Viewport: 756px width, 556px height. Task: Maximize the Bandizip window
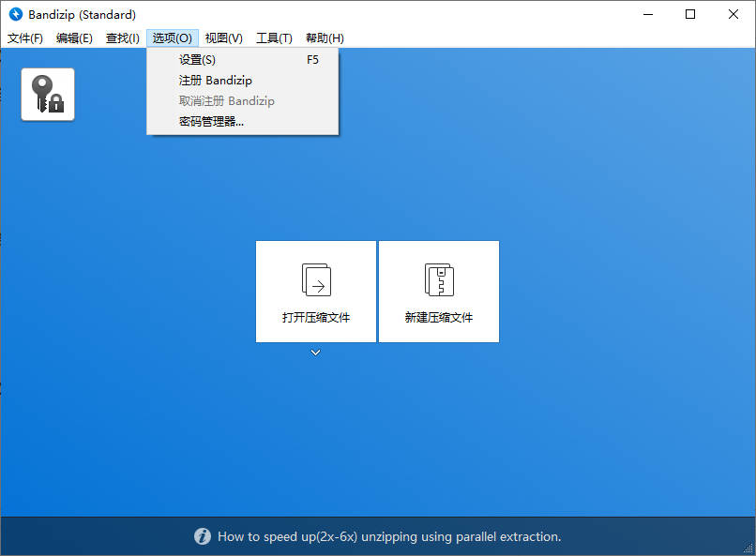click(690, 14)
